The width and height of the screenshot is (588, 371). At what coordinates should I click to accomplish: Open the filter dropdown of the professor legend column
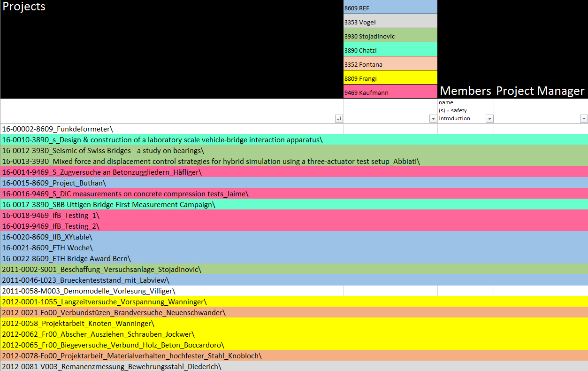point(433,119)
